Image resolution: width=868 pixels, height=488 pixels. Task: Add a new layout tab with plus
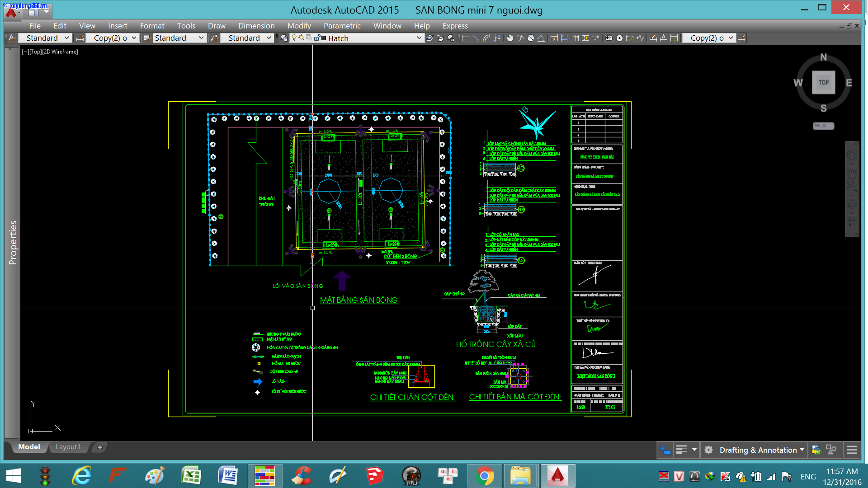point(100,447)
